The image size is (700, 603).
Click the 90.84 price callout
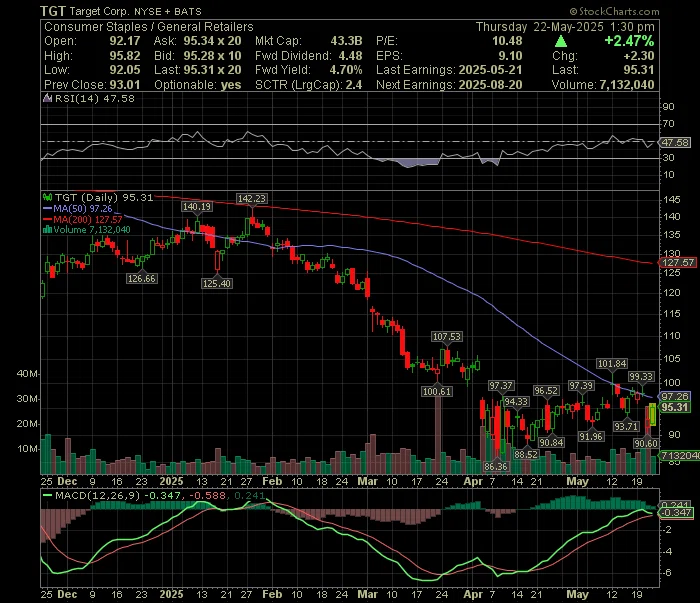[x=551, y=442]
